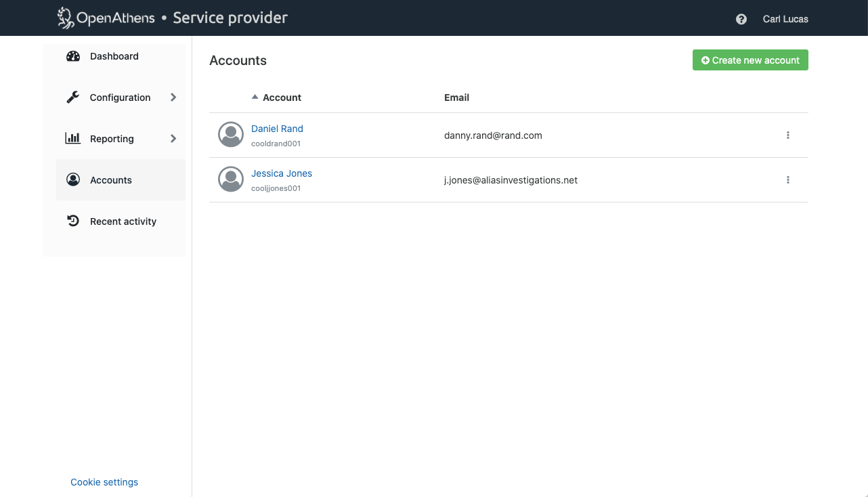
Task: Open the Jessica Jones account link
Action: [x=282, y=173]
